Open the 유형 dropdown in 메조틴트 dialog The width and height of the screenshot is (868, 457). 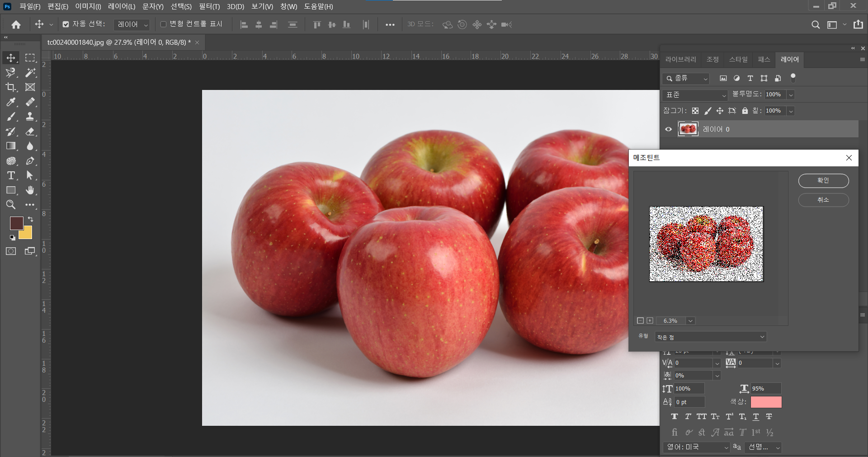coord(710,337)
